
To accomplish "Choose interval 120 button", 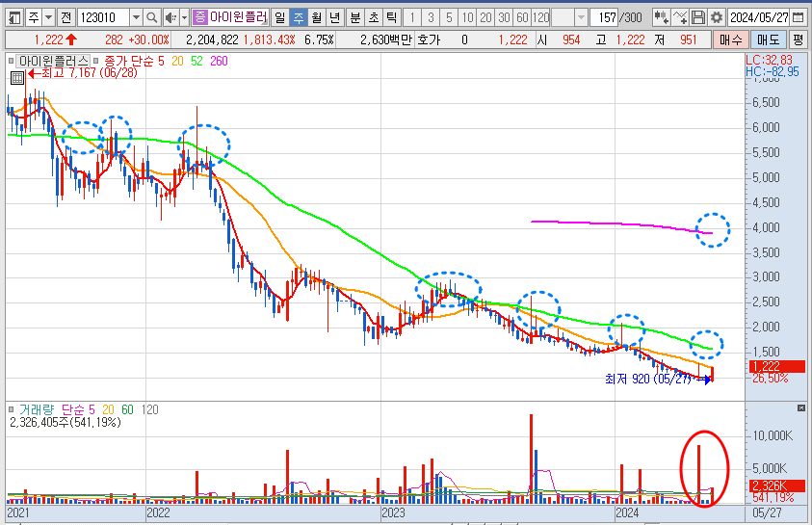I will click(x=541, y=18).
